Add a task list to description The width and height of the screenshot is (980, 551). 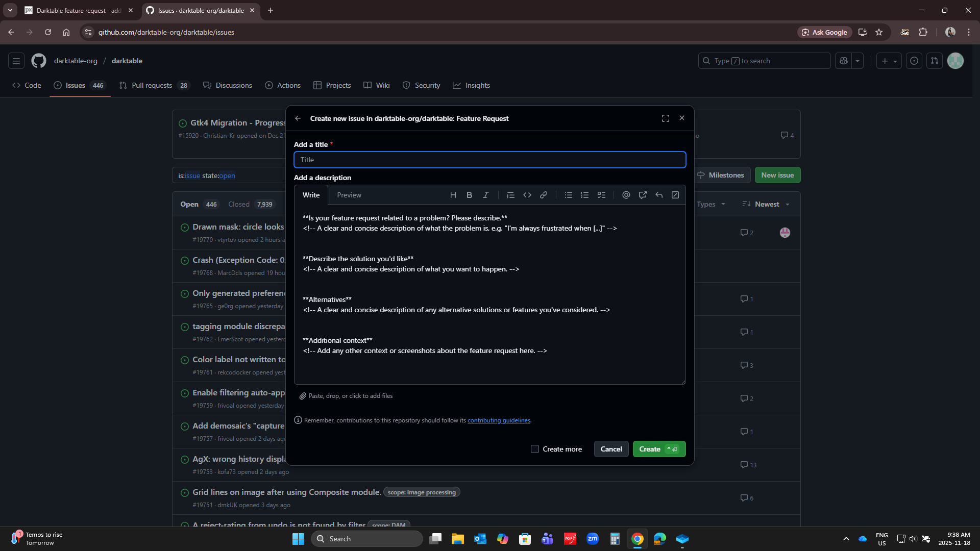[x=601, y=195]
